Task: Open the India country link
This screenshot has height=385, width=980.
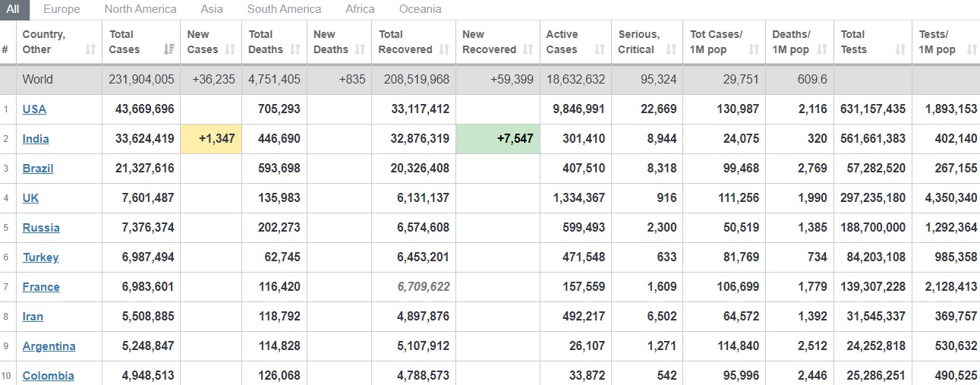Action: point(36,139)
